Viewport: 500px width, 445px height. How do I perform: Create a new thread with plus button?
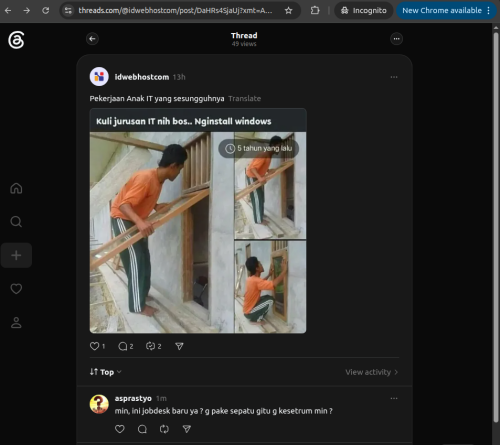pyautogui.click(x=16, y=255)
